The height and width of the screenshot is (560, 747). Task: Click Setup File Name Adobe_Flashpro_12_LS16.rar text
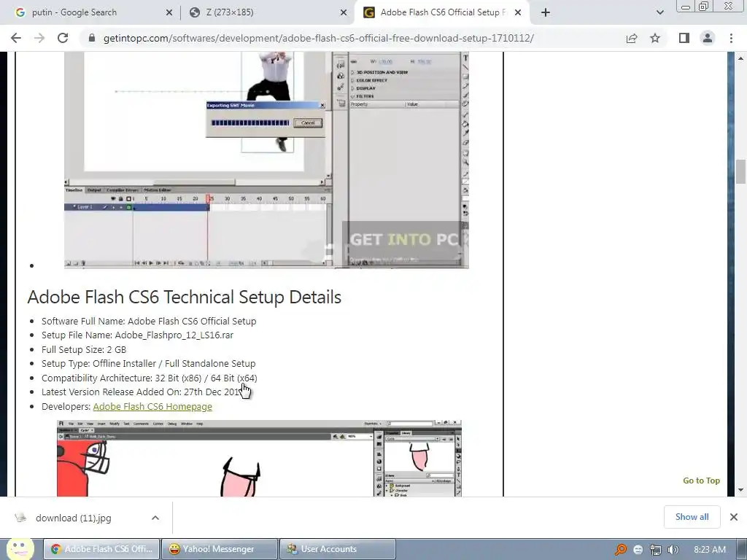click(137, 335)
